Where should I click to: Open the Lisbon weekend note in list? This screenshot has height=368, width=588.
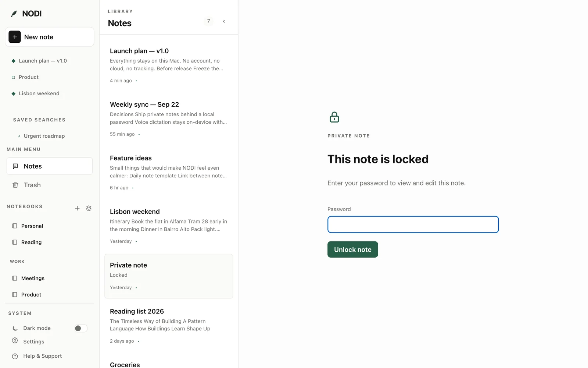[169, 226]
